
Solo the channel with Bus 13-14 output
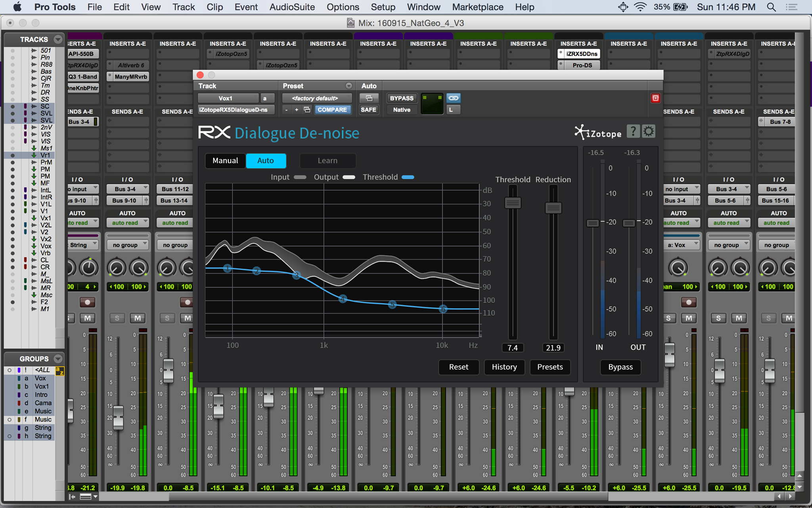[167, 318]
